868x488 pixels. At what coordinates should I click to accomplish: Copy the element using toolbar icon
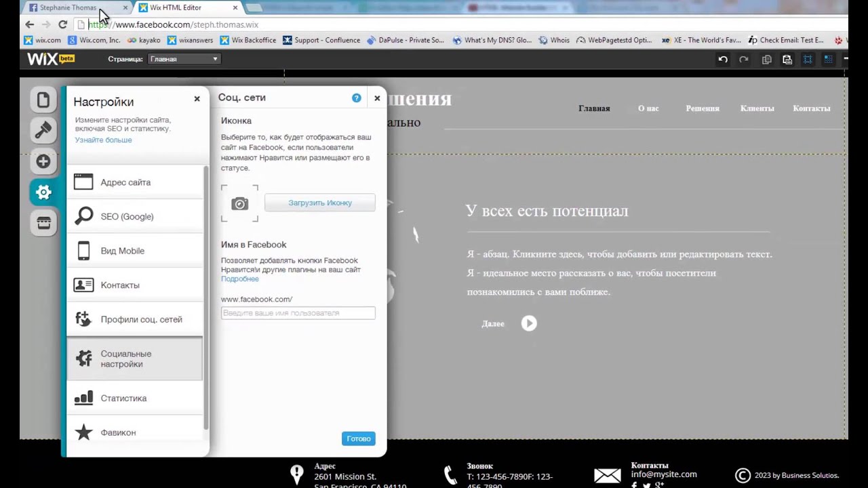767,60
